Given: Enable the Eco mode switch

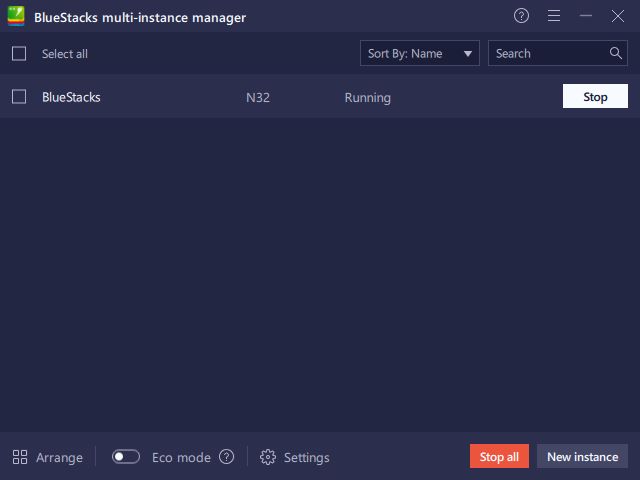Looking at the screenshot, I should (x=126, y=457).
